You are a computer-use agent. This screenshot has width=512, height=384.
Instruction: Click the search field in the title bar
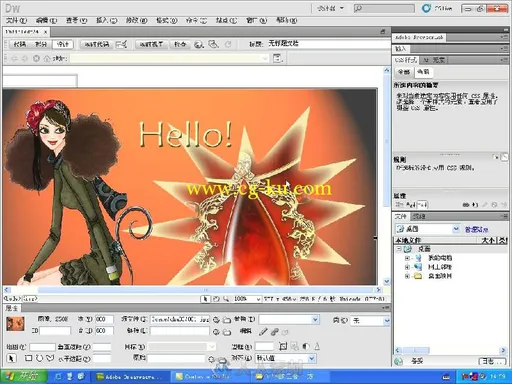pos(384,8)
